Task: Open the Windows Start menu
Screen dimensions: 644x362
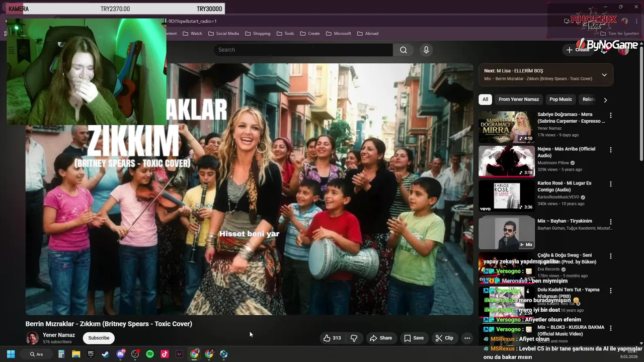Action: (11, 354)
